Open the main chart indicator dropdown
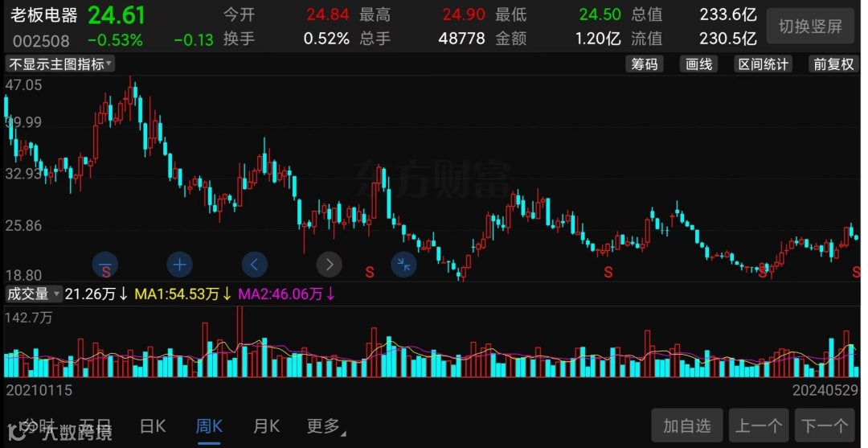This screenshot has width=868, height=448. 59,64
